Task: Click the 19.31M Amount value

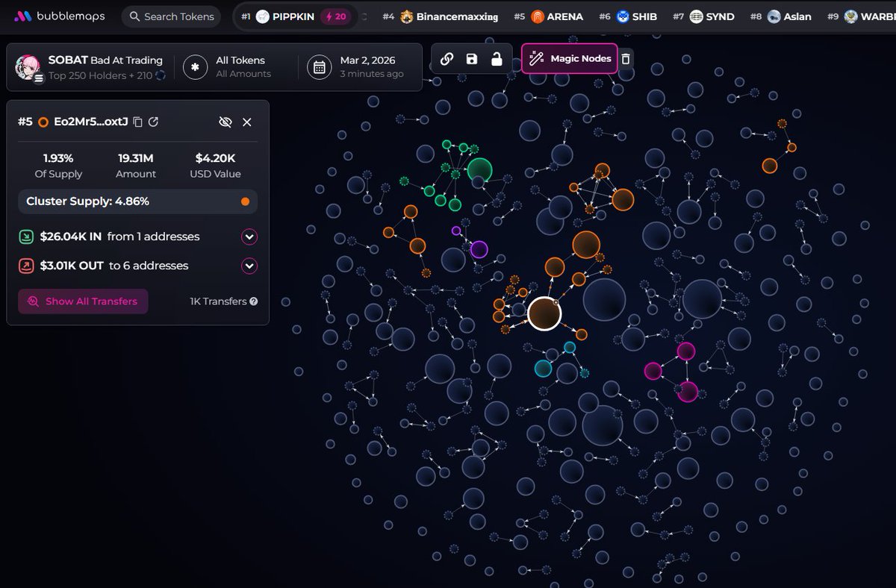Action: (136, 158)
